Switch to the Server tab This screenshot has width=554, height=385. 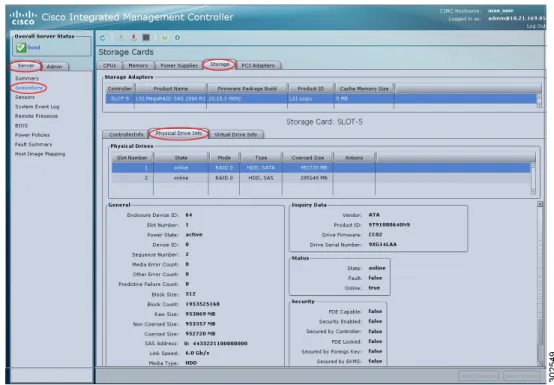tap(26, 66)
